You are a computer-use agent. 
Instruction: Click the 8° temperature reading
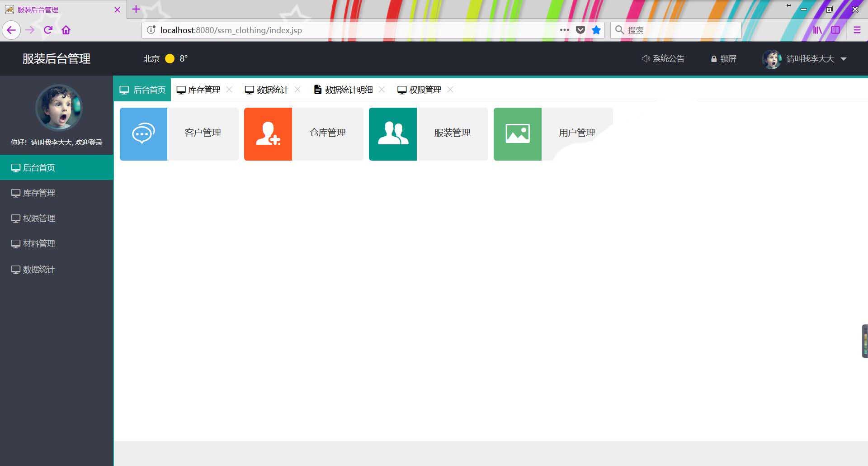[x=184, y=59]
